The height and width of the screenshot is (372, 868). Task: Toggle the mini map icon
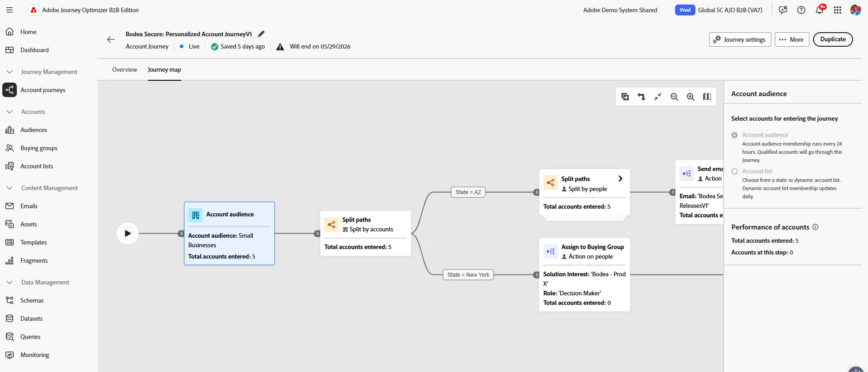click(707, 97)
